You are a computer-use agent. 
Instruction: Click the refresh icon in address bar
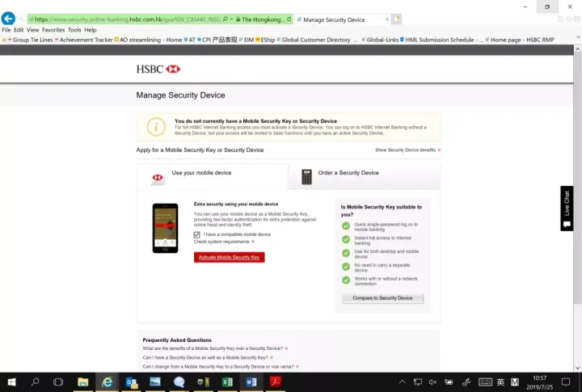click(289, 19)
